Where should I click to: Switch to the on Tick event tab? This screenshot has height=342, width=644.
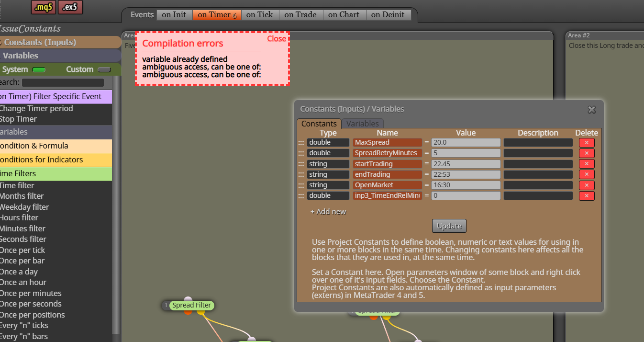pyautogui.click(x=260, y=15)
